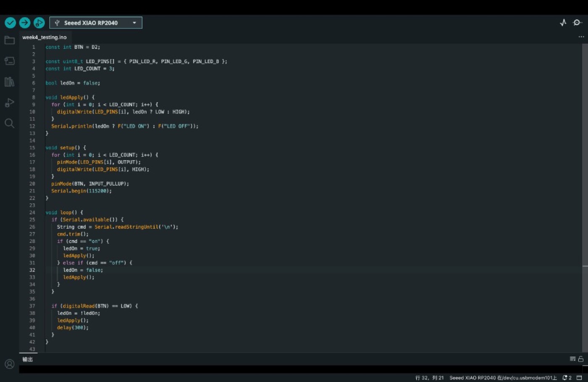Click the 行 32, 列 21 cursor position

pyautogui.click(x=429, y=378)
